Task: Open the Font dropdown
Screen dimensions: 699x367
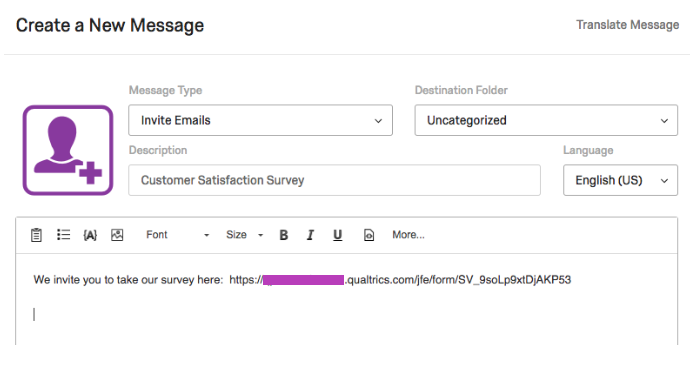Action: coord(177,235)
